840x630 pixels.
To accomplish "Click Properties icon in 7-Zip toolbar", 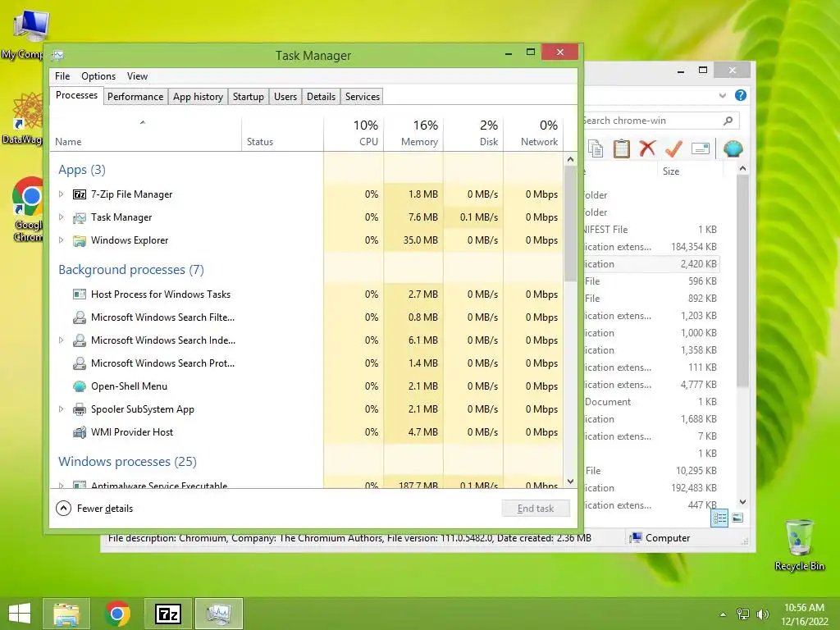I will [701, 148].
